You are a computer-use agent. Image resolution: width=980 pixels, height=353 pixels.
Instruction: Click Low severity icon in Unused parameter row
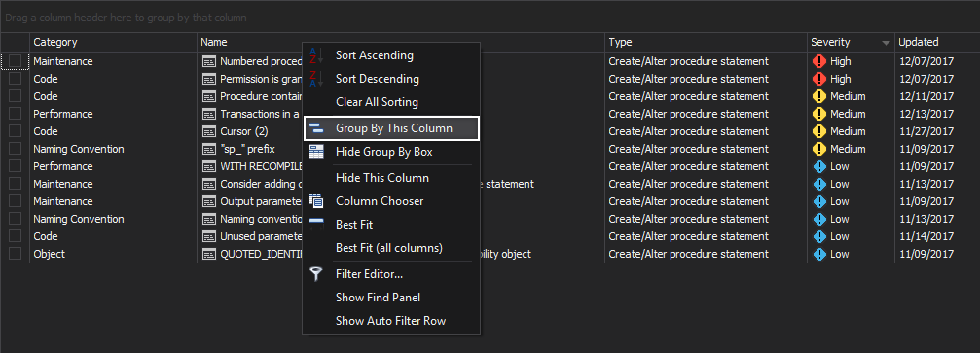point(818,236)
